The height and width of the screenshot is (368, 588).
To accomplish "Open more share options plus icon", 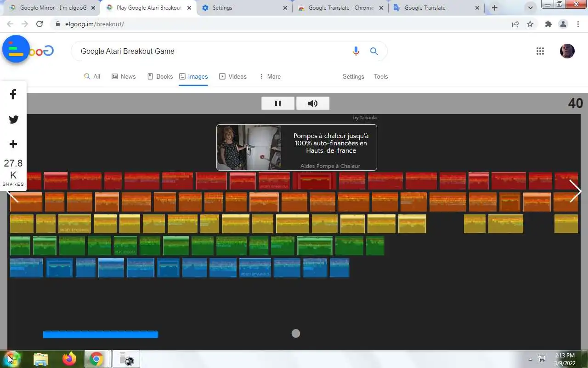I will (13, 144).
